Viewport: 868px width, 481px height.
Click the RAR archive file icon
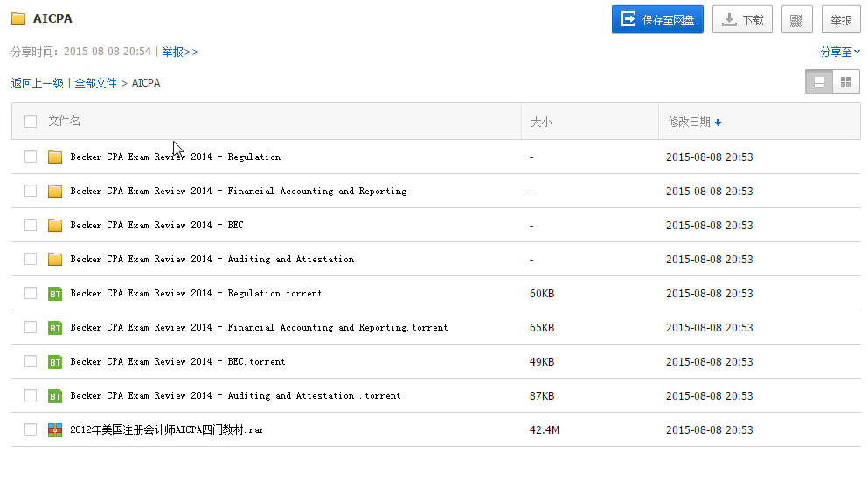pyautogui.click(x=55, y=430)
